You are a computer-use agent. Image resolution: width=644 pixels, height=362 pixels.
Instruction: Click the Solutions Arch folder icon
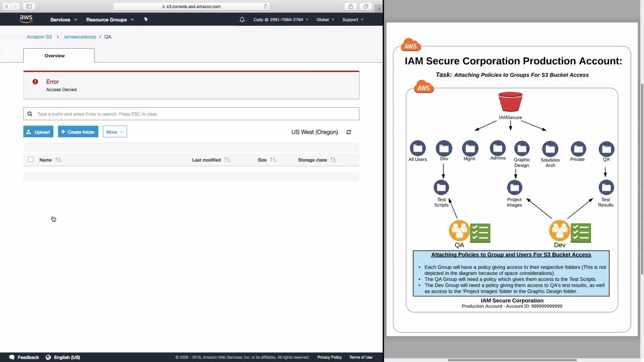(x=550, y=149)
